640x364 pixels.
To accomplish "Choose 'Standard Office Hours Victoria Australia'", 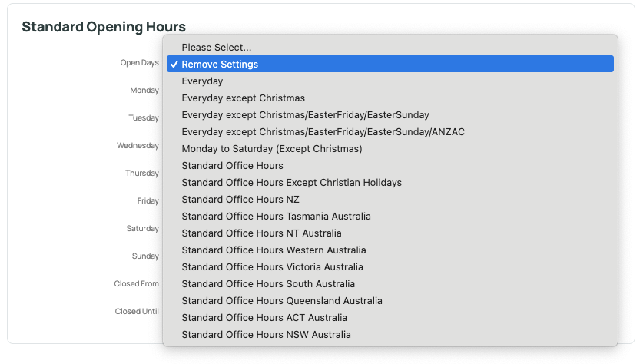I will (390, 267).
